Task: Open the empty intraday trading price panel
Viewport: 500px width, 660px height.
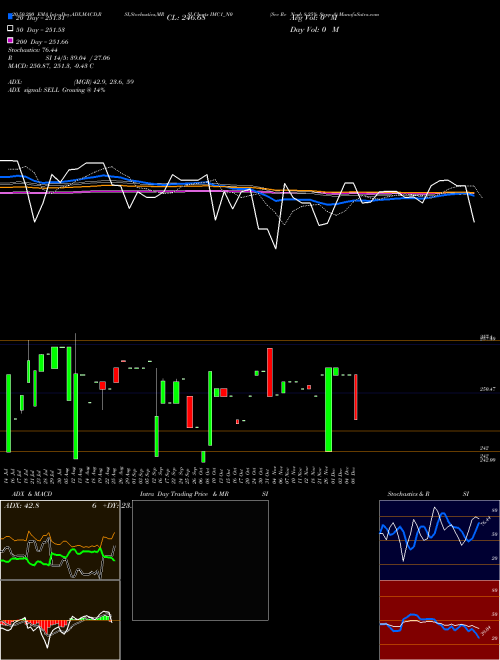Action: click(200, 560)
